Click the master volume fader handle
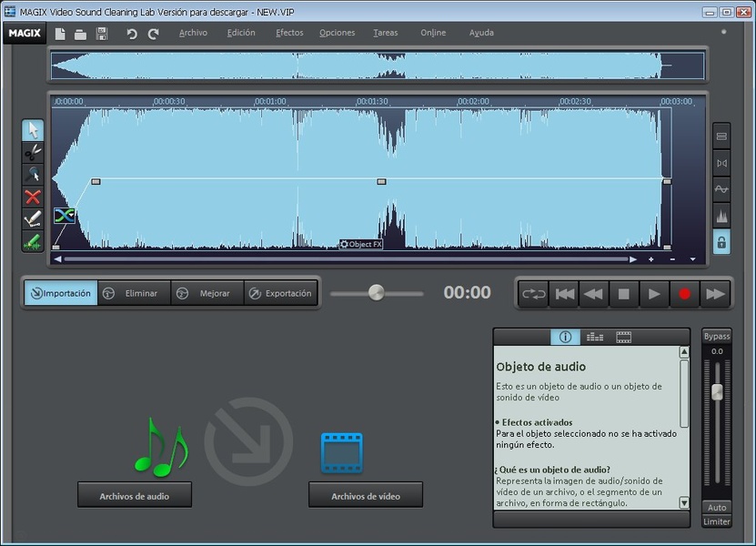 (717, 392)
